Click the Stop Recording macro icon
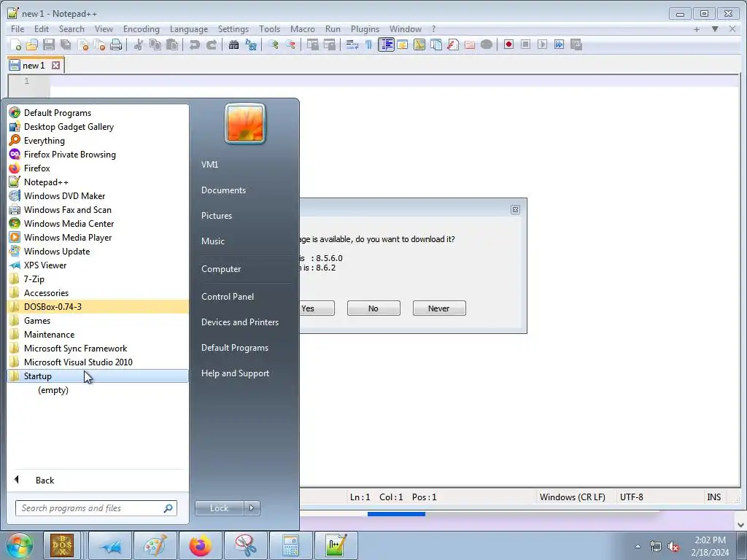Screen dimensions: 747x560 (x=525, y=44)
